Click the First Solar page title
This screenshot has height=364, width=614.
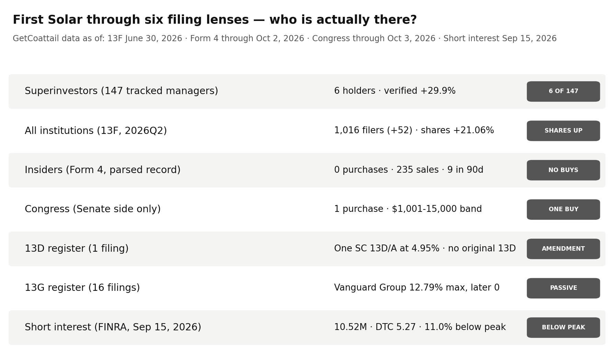[x=215, y=20]
